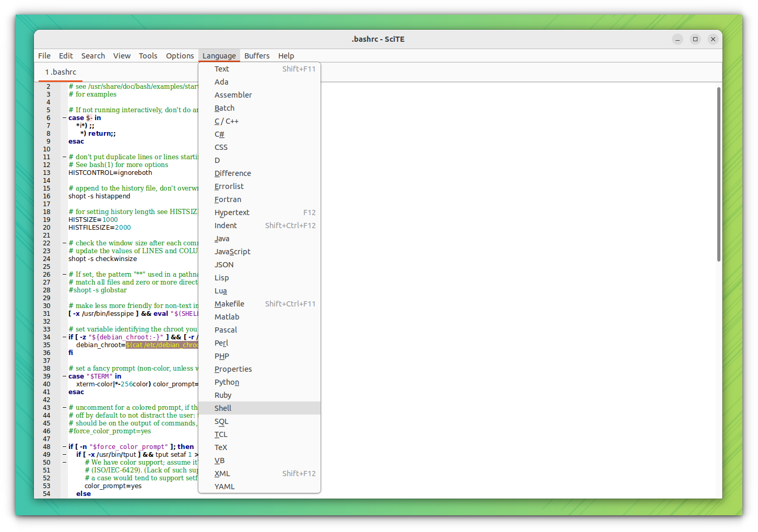758x532 pixels.
Task: Switch highlighting to Python
Action: [227, 382]
